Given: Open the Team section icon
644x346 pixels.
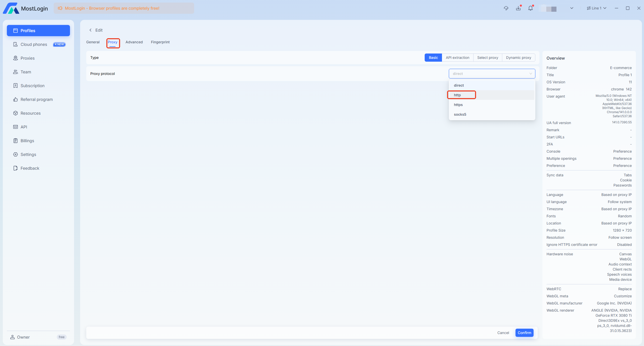Looking at the screenshot, I should click(16, 72).
